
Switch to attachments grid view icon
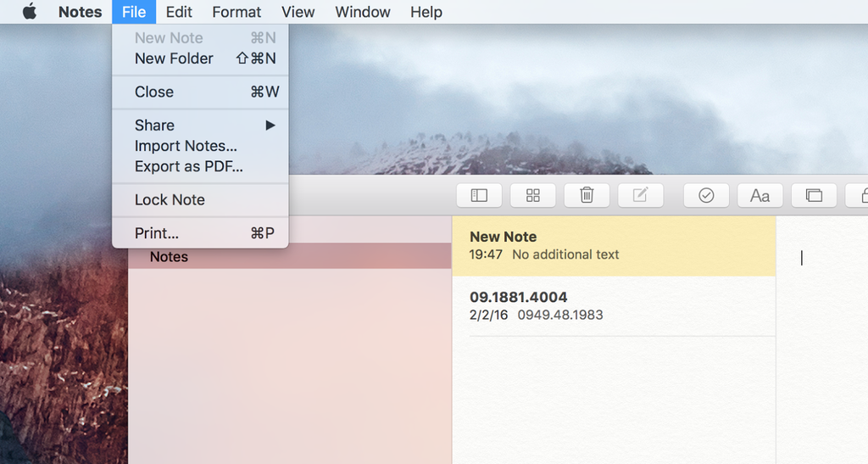[532, 195]
